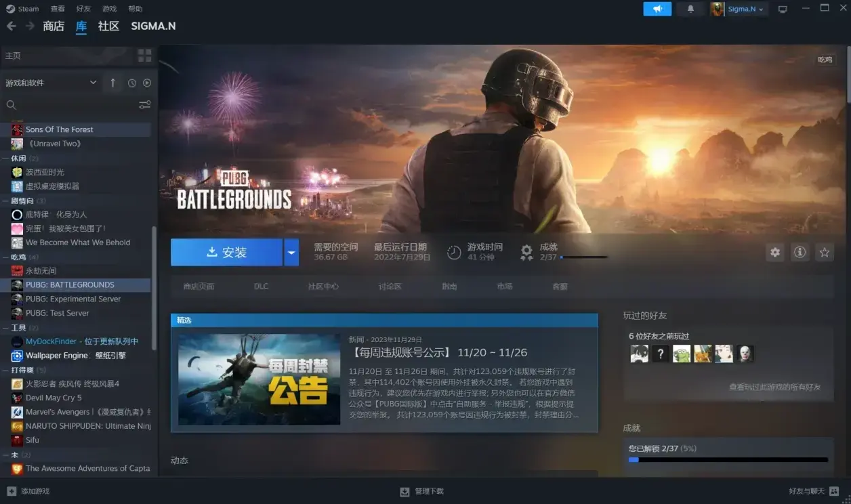Open the 商店页面 link
The height and width of the screenshot is (504, 851).
tap(199, 287)
